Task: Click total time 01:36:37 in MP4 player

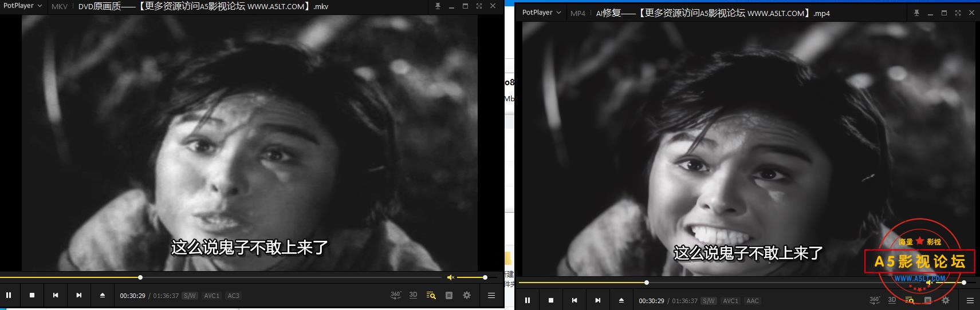Action: coord(684,301)
